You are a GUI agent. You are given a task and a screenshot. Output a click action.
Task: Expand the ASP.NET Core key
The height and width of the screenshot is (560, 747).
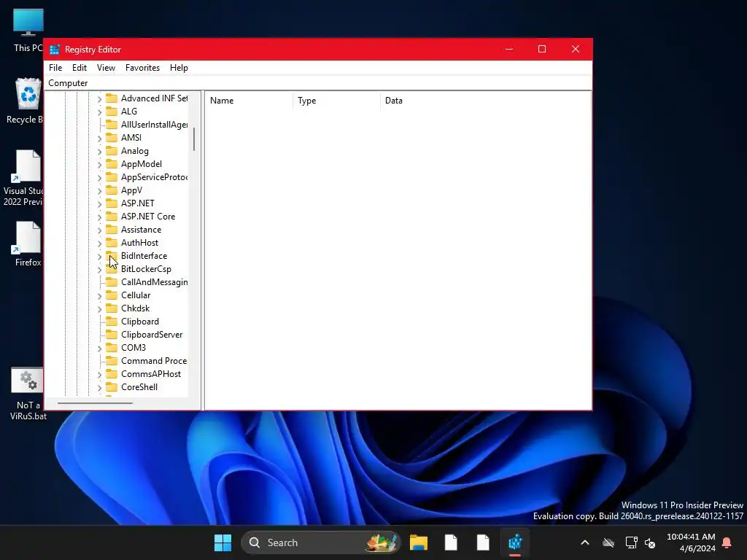(x=99, y=217)
